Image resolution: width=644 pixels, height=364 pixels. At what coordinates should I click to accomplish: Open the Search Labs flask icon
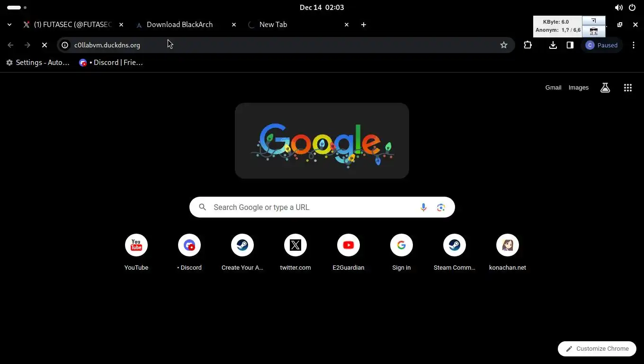pos(605,88)
